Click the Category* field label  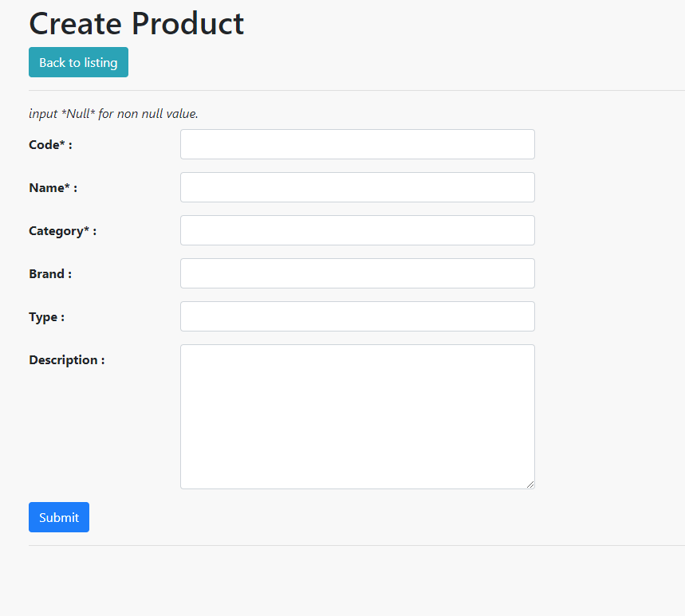coord(62,231)
